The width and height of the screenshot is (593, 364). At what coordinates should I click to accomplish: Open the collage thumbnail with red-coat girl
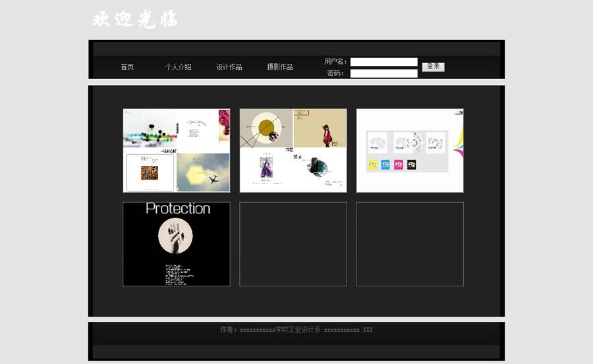(x=293, y=150)
